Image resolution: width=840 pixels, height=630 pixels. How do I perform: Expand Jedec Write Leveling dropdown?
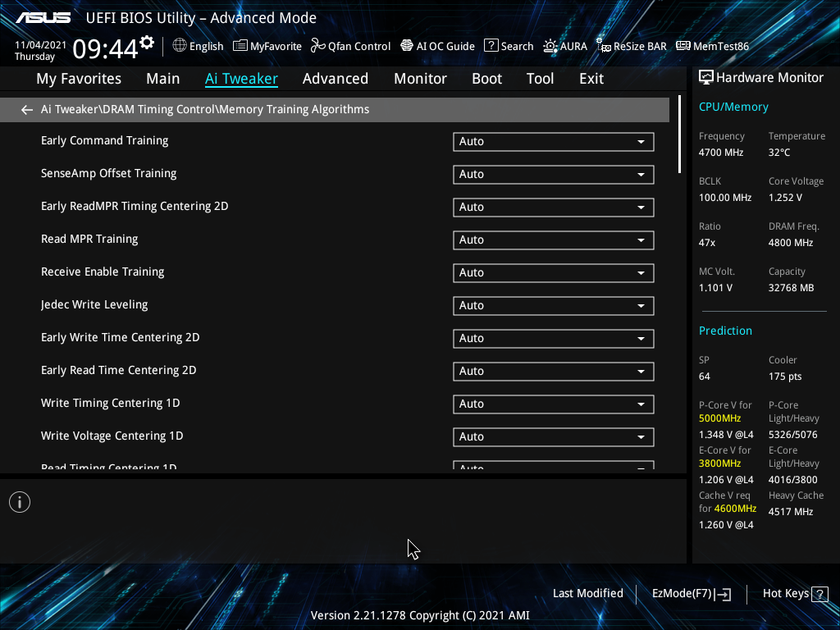click(x=554, y=305)
